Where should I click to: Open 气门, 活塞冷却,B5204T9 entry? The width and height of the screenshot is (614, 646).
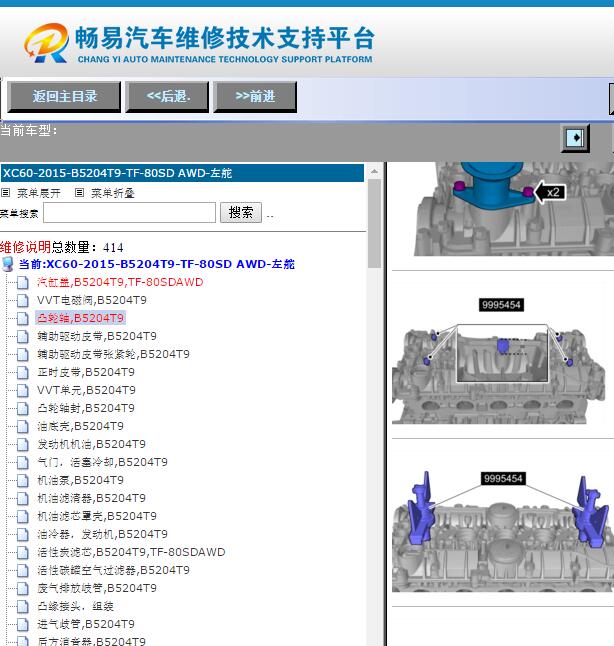102,462
